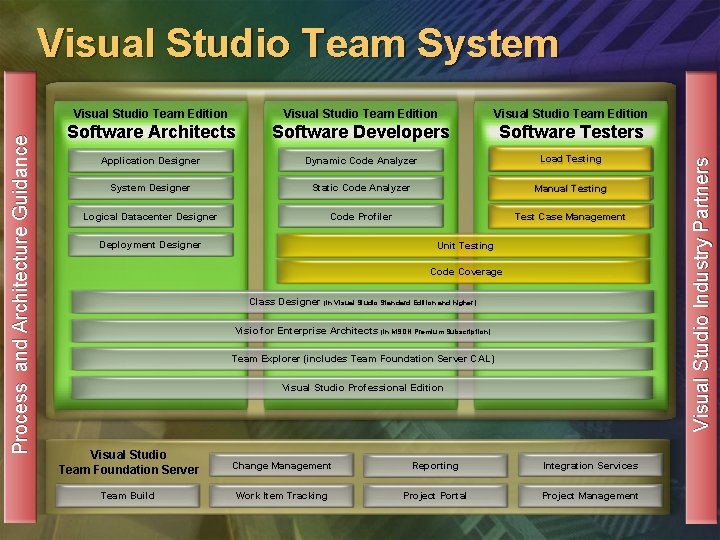Screen dimensions: 720x540
Task: Select Visual Studio Professional Edition bar
Action: (363, 388)
